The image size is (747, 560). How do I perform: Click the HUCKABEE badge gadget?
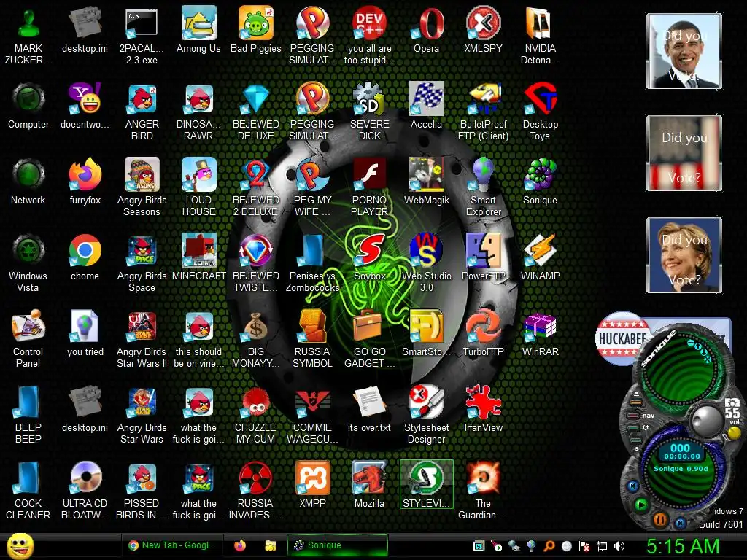(622, 338)
